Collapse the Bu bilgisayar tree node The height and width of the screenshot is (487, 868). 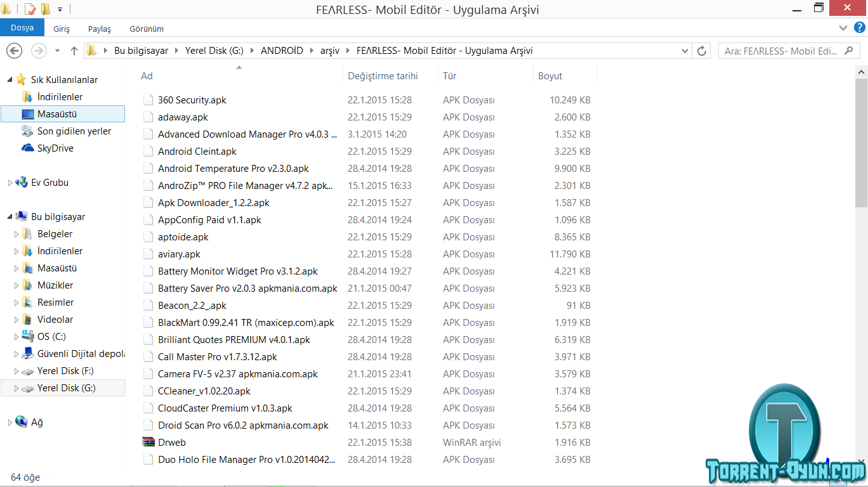point(10,216)
